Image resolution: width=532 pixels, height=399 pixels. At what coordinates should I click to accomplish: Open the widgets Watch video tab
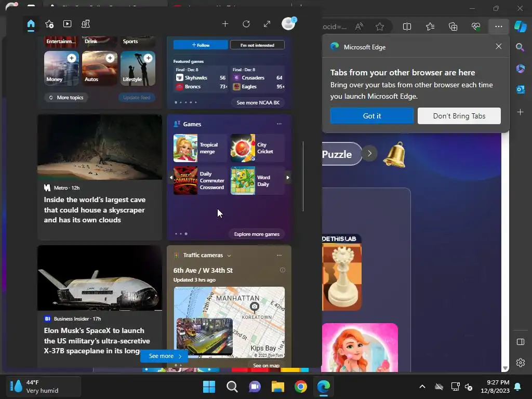pos(67,24)
